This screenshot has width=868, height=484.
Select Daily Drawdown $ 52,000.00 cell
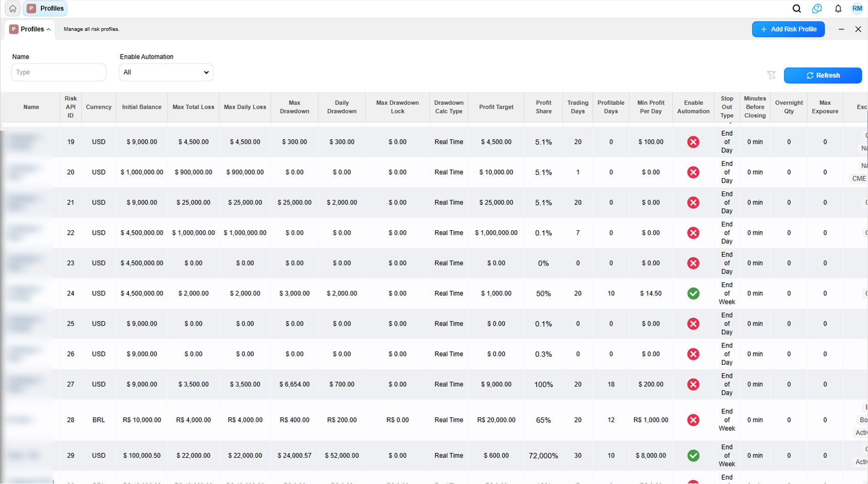(x=341, y=455)
